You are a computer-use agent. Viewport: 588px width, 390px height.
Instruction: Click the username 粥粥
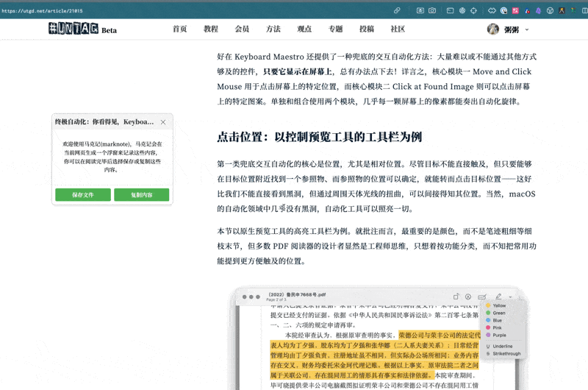[x=511, y=29]
